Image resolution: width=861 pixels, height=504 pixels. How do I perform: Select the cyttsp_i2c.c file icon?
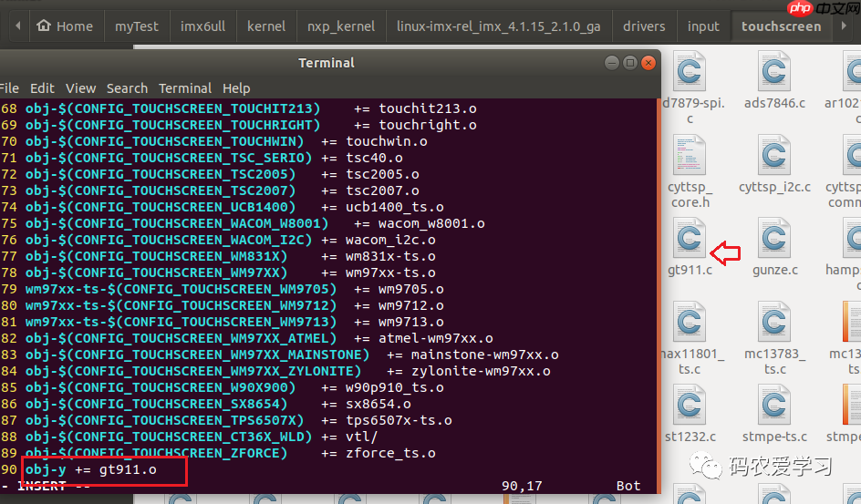(x=773, y=155)
